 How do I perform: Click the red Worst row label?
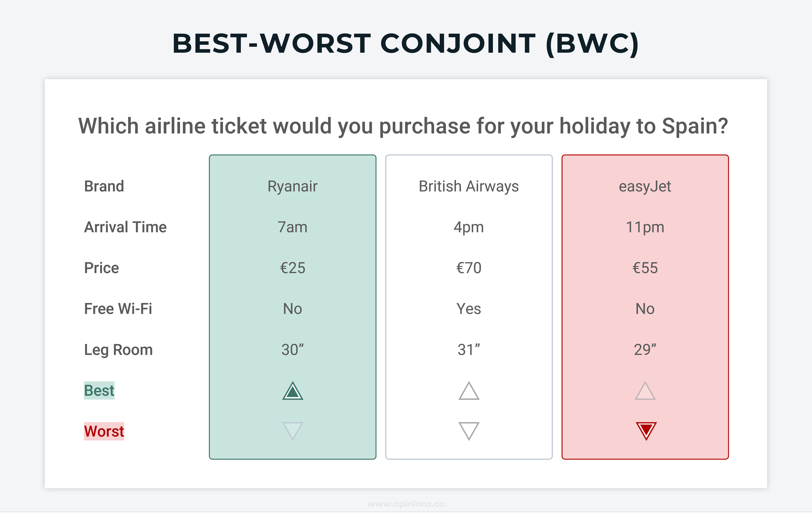tap(104, 432)
